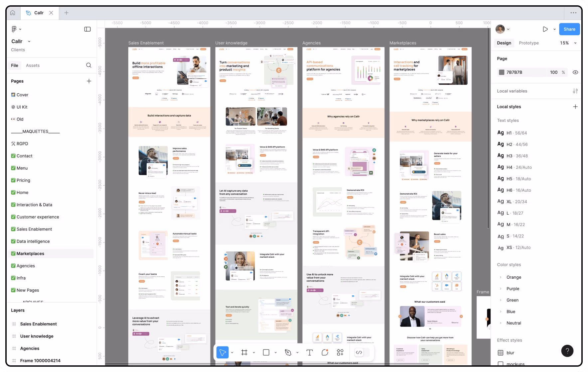Switch to the Assets tab
The height and width of the screenshot is (372, 588).
[33, 65]
